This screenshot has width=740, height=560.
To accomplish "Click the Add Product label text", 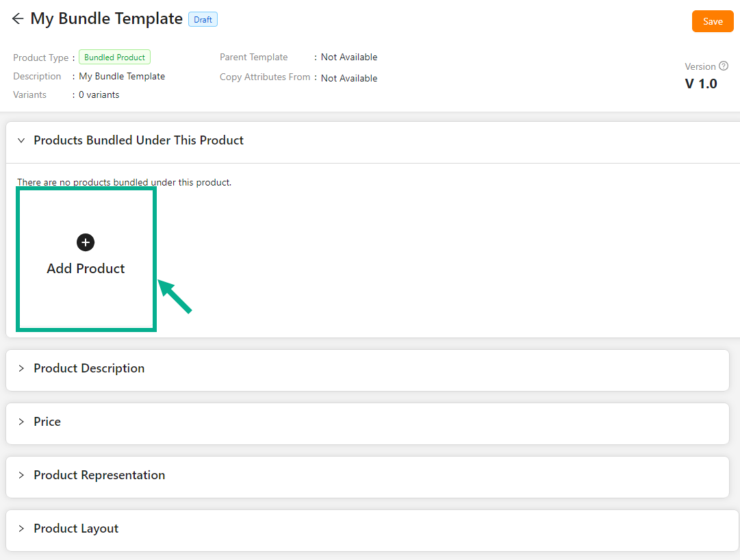I will coord(86,268).
